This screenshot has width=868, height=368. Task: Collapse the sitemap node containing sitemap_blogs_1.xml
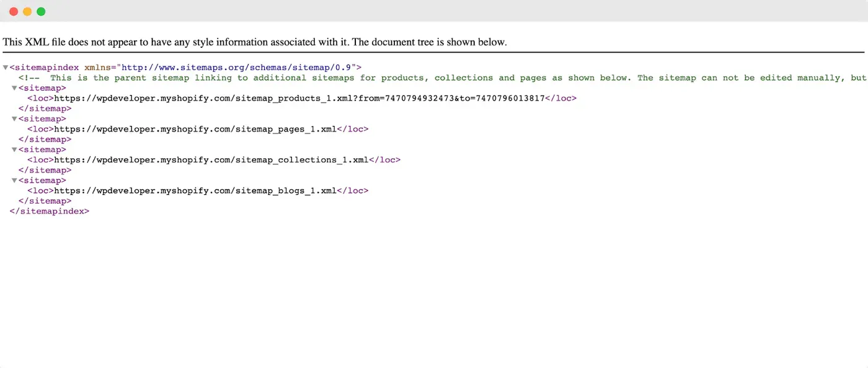click(14, 181)
